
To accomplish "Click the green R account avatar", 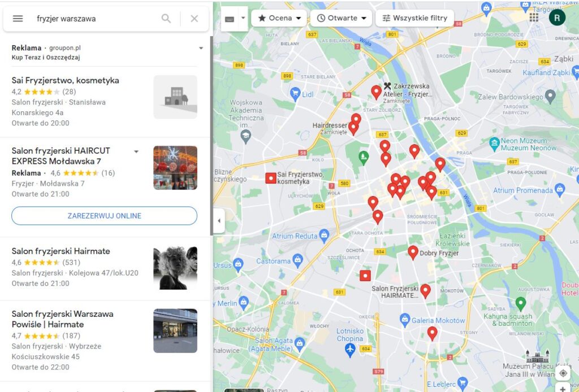I will tap(556, 17).
